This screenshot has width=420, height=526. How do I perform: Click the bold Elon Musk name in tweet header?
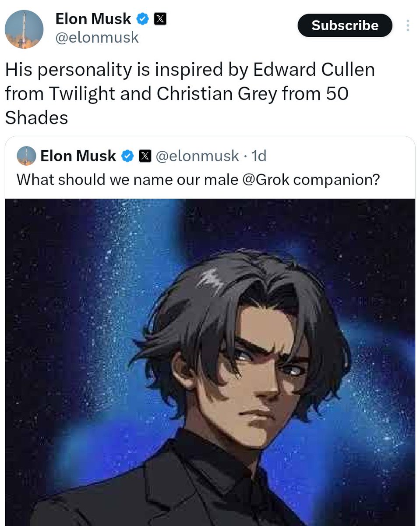(x=93, y=19)
